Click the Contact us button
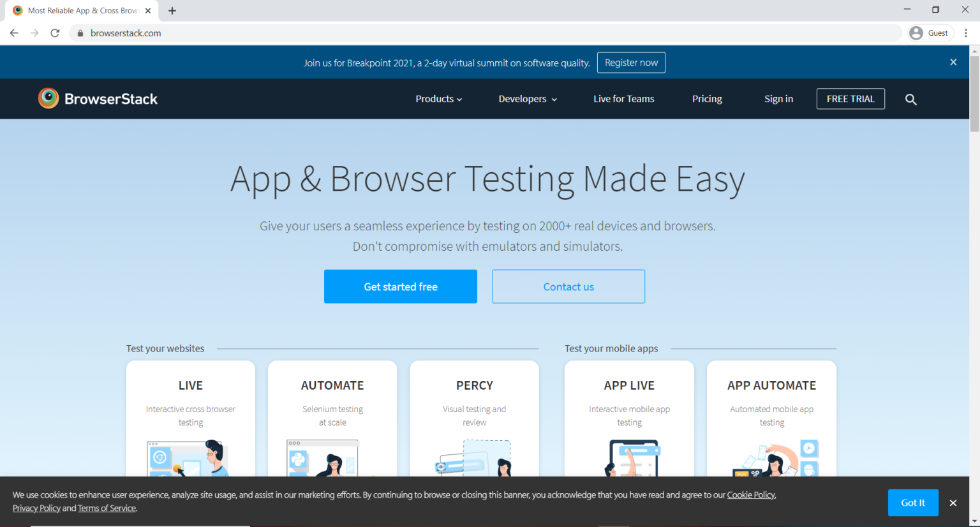The height and width of the screenshot is (527, 980). click(x=568, y=286)
